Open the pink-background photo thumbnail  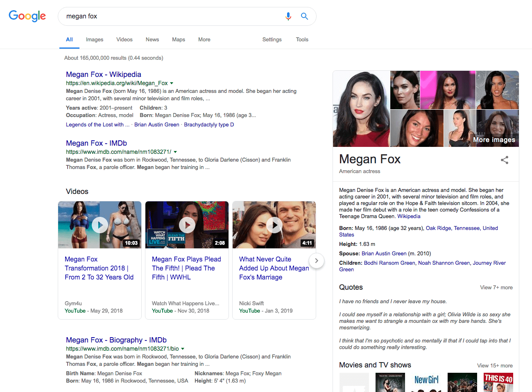pos(448,90)
